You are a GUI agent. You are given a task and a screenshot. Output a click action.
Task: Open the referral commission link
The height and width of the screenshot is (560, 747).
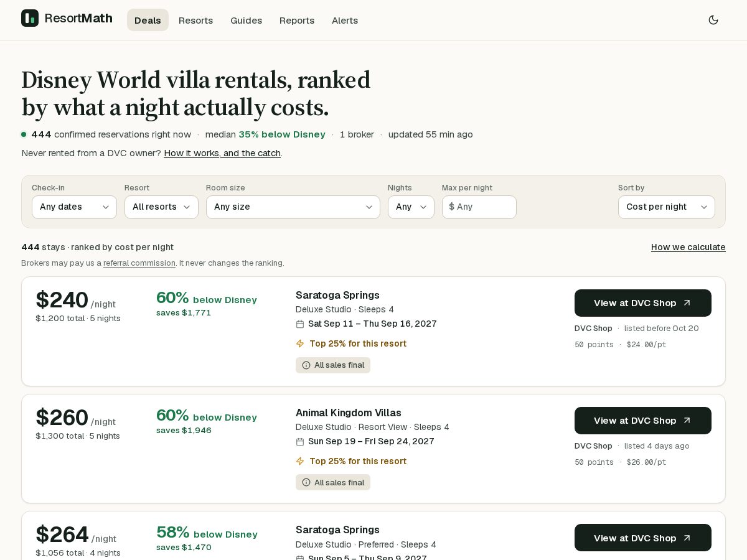tap(139, 263)
